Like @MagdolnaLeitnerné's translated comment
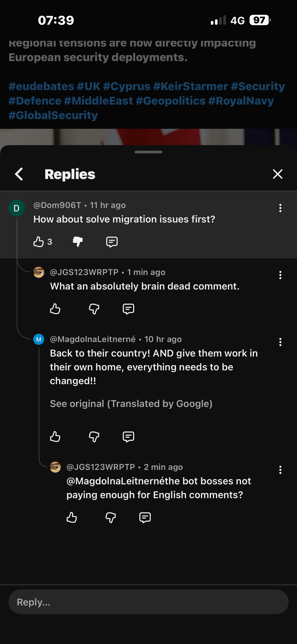Image resolution: width=297 pixels, height=644 pixels. point(55,437)
